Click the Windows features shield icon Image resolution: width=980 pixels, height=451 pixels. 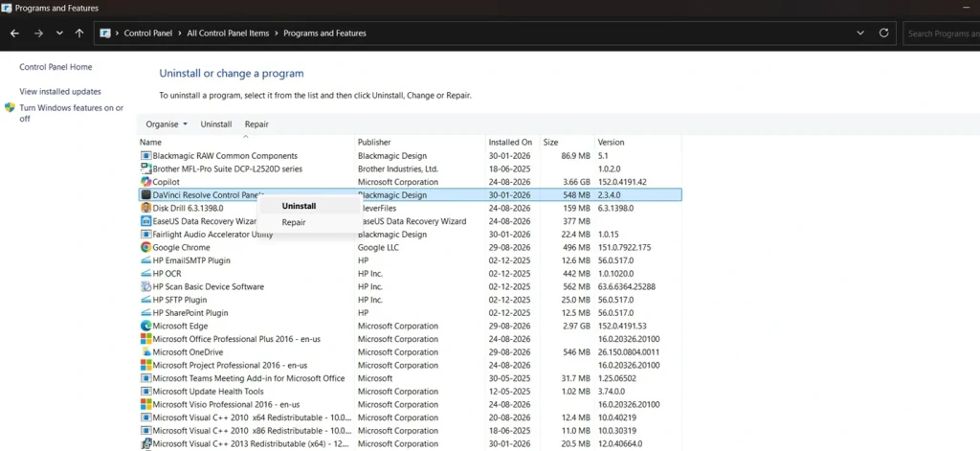tap(10, 107)
